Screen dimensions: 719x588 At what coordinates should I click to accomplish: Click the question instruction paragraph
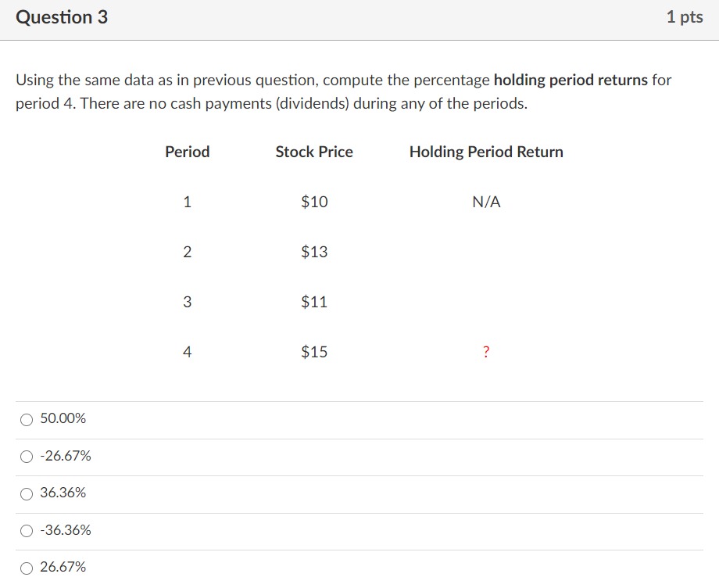click(x=344, y=91)
